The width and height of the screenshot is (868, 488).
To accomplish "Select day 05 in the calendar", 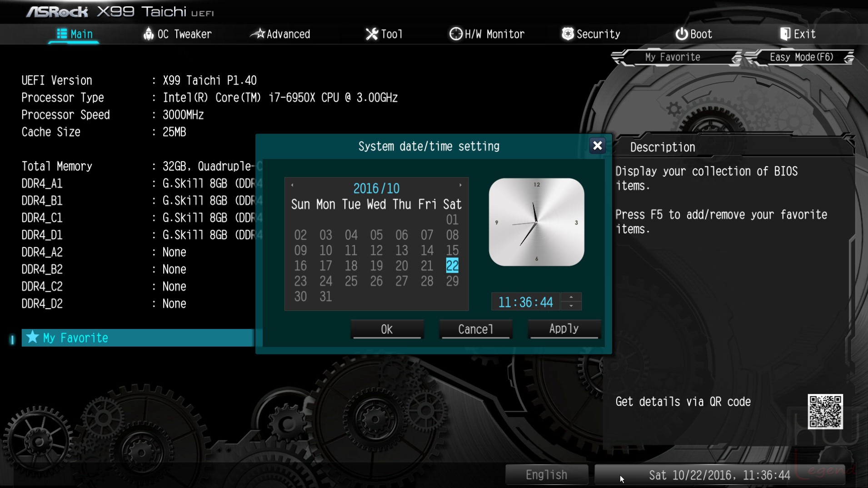I will coord(376,235).
